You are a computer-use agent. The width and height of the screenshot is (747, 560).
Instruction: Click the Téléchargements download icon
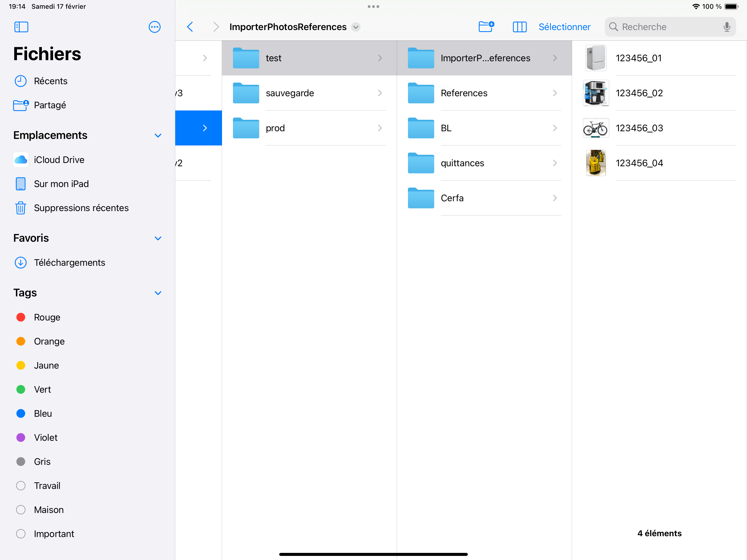pyautogui.click(x=21, y=262)
